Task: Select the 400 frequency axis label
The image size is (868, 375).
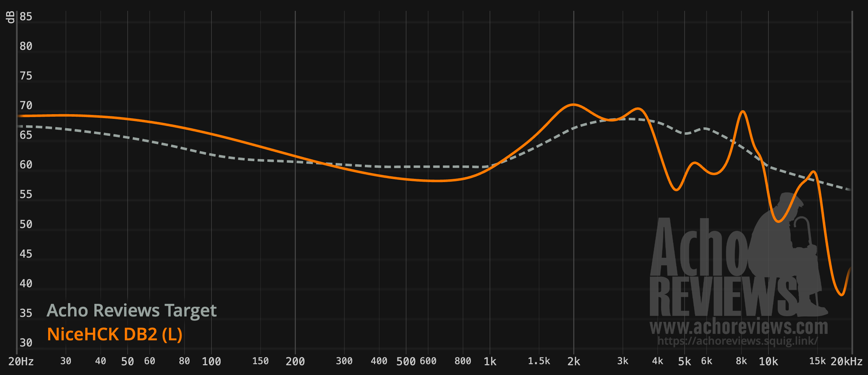Action: (x=379, y=361)
